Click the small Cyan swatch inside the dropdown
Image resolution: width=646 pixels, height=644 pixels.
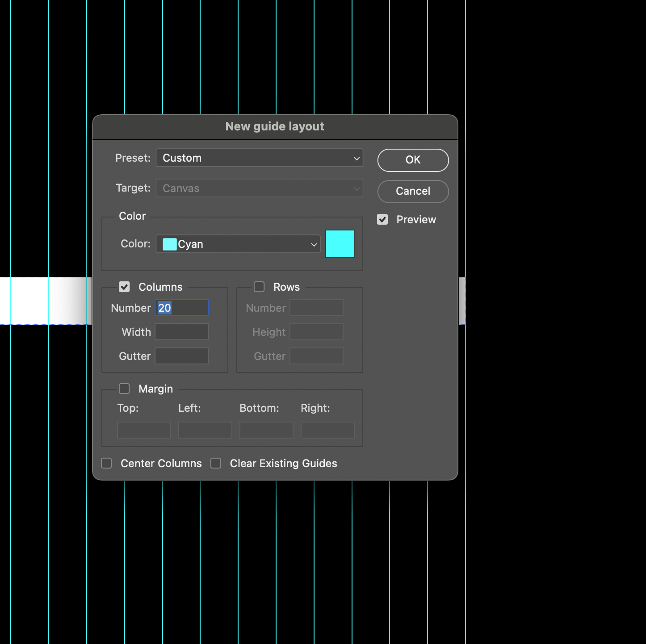[x=169, y=244]
